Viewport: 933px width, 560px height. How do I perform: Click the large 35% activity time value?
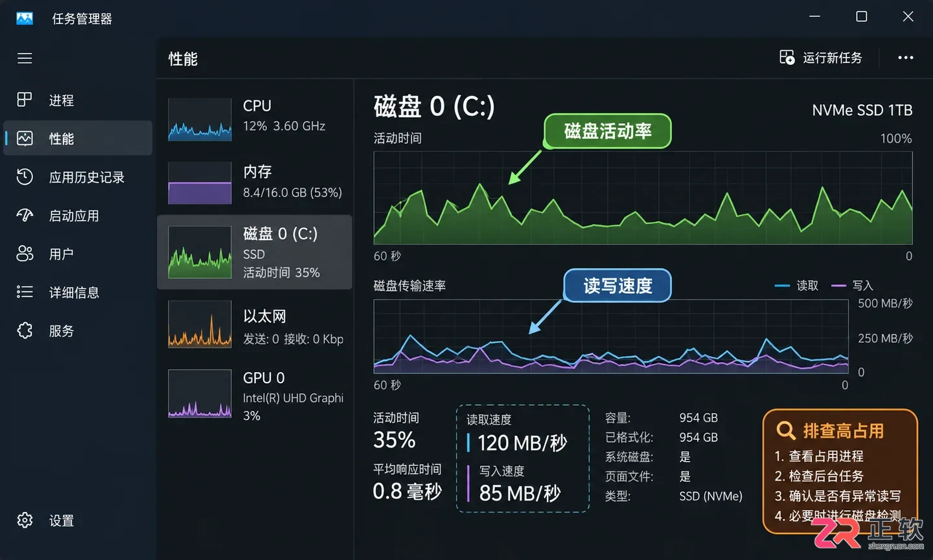pyautogui.click(x=394, y=440)
